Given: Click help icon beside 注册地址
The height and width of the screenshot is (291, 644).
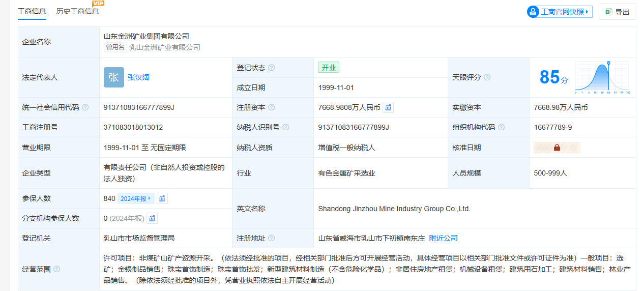Looking at the screenshot, I should pos(272,238).
